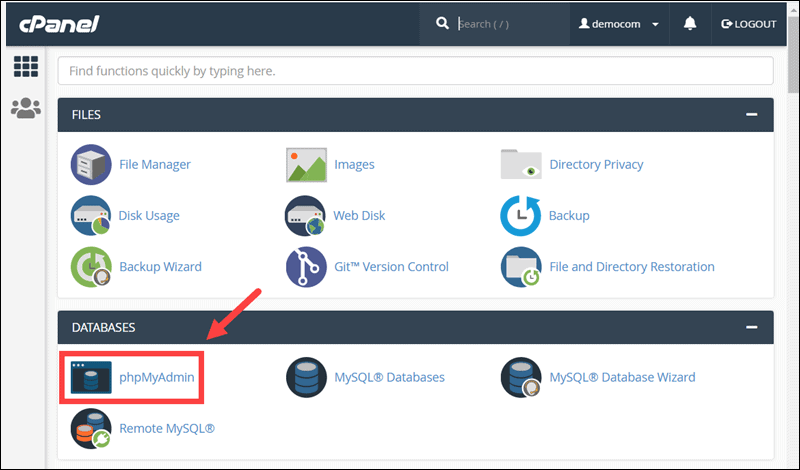
Task: Click the MySQL Databases icon
Action: point(306,377)
